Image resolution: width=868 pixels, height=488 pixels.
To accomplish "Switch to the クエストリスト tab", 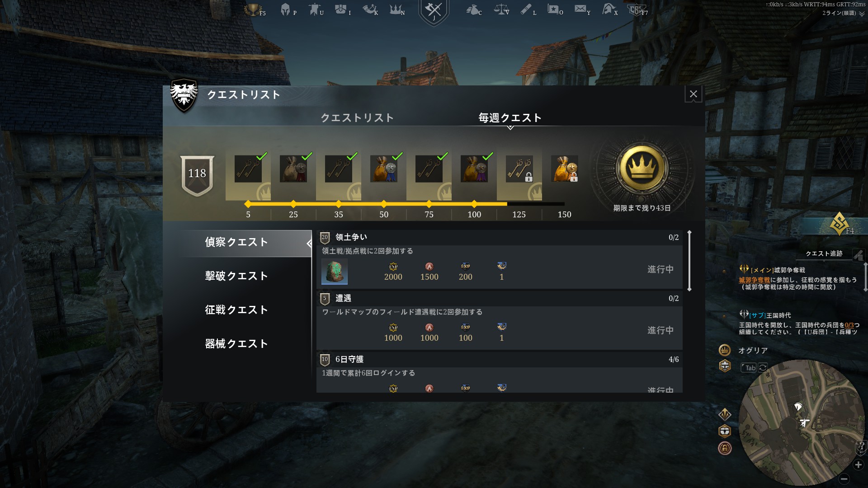I will pos(357,118).
